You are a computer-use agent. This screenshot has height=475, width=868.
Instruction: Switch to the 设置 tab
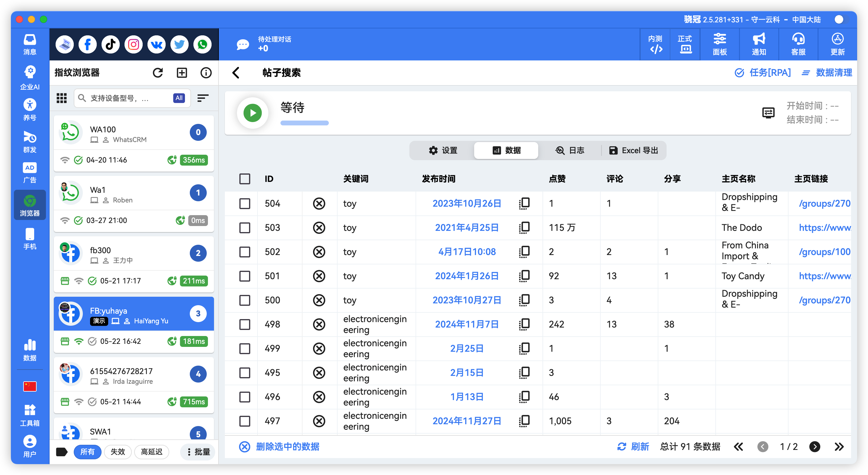[x=444, y=150]
